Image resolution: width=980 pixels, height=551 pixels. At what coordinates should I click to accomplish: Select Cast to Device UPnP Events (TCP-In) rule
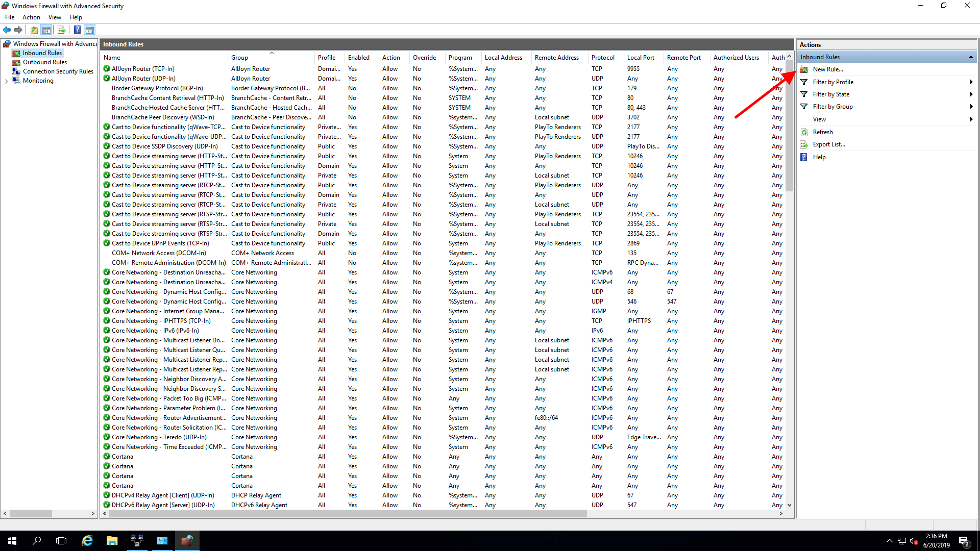[x=160, y=243]
